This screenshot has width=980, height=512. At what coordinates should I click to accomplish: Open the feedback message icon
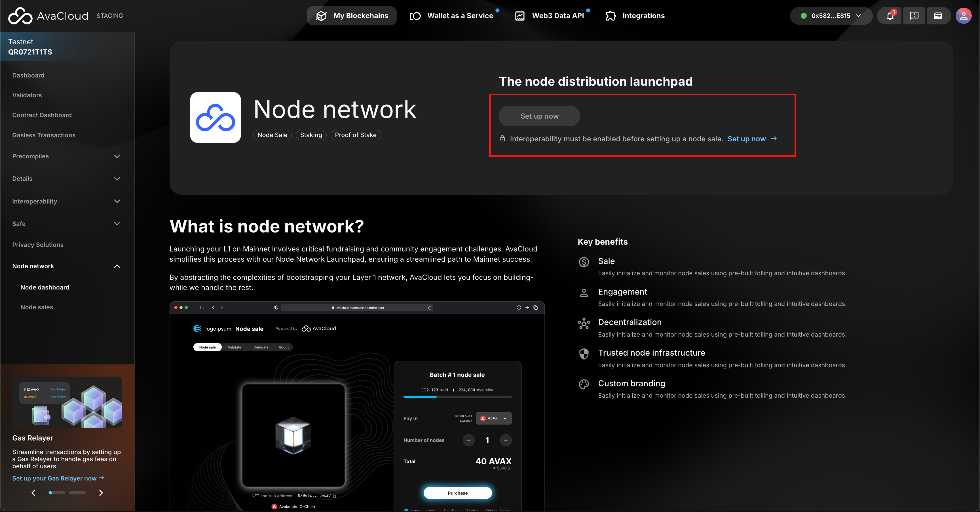pyautogui.click(x=914, y=16)
